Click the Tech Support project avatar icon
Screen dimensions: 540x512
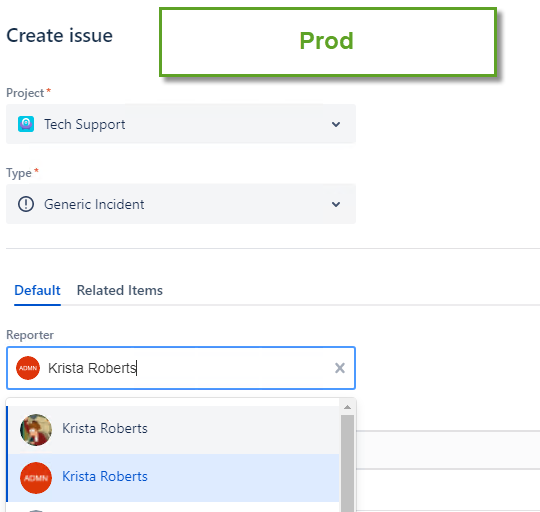tap(26, 124)
